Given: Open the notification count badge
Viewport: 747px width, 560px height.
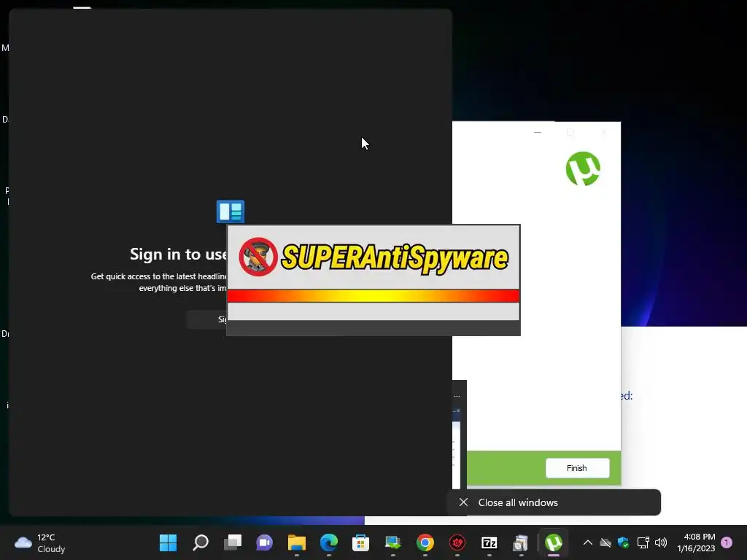Looking at the screenshot, I should tap(727, 542).
